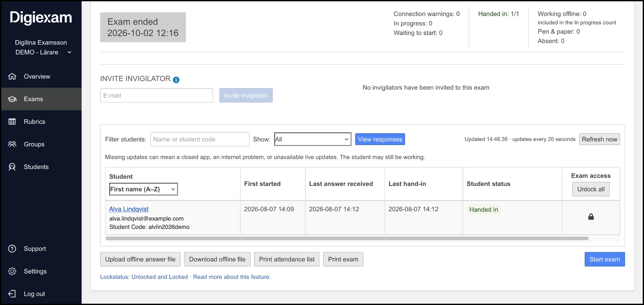
Task: Click the Handed in status badge
Action: pyautogui.click(x=484, y=210)
